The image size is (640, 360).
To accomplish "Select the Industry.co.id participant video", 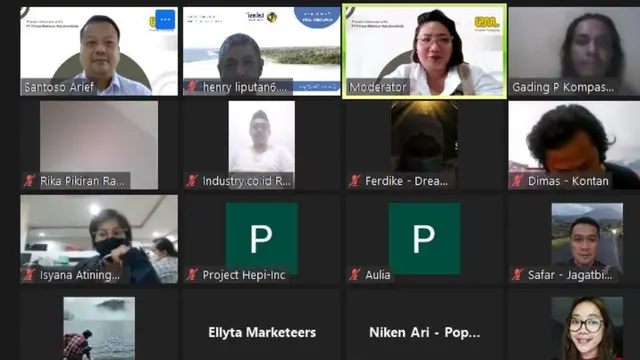I will [262, 145].
